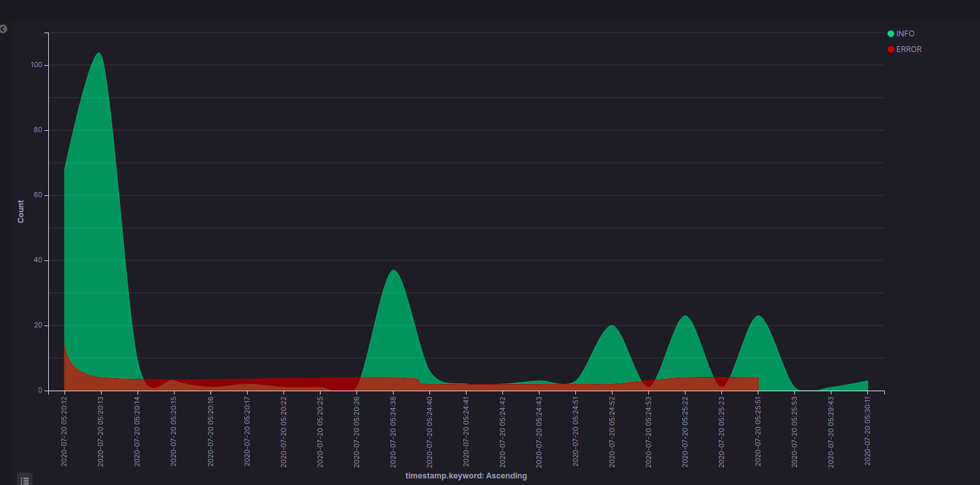Click the x-axis label 2020-07-20 05:24:51

tap(575, 431)
